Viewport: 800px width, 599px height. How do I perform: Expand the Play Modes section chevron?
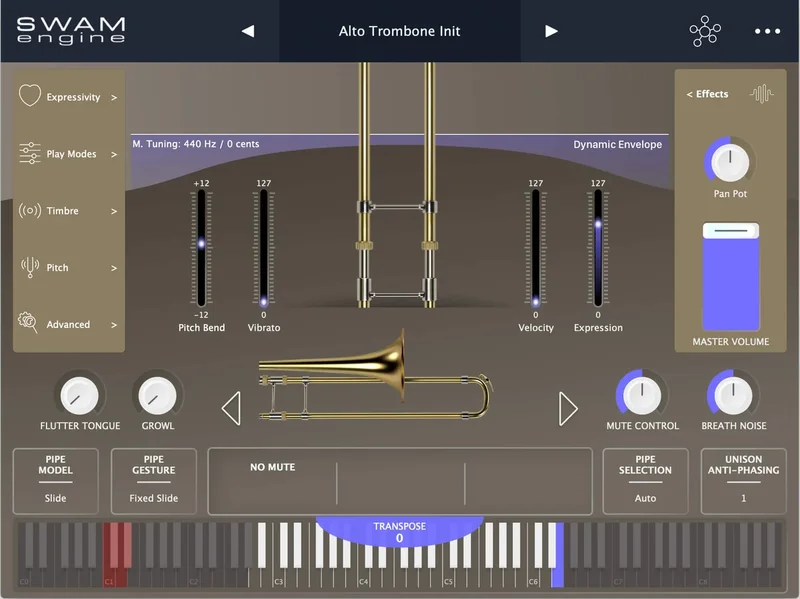(114, 154)
